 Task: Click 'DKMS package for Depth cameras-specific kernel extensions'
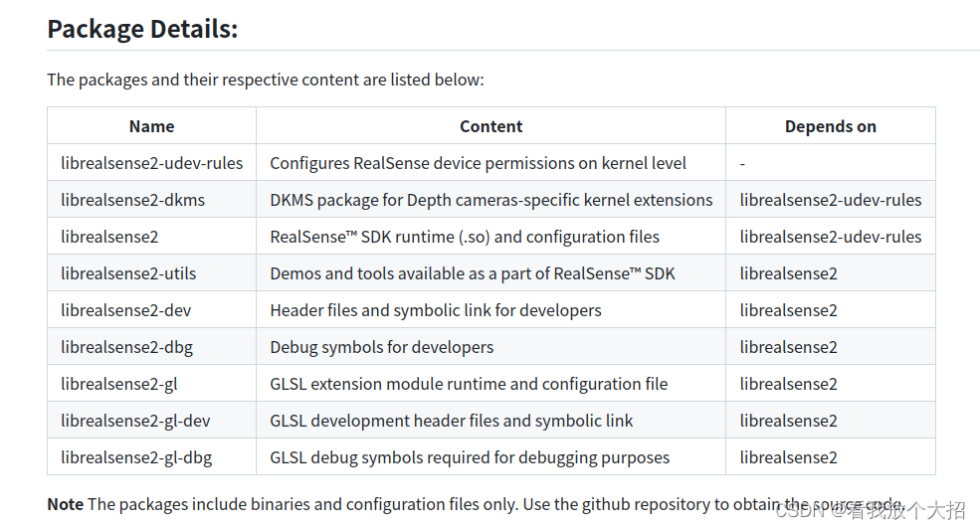click(491, 200)
